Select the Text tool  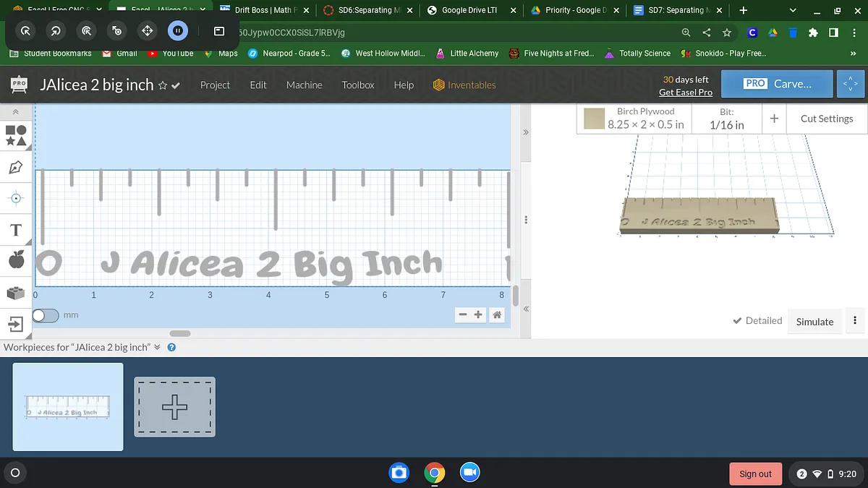click(16, 230)
